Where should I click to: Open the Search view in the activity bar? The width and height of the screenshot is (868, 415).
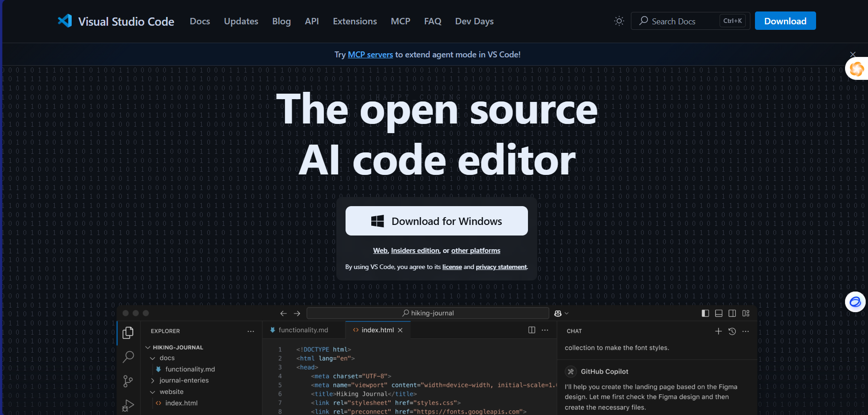coord(128,357)
